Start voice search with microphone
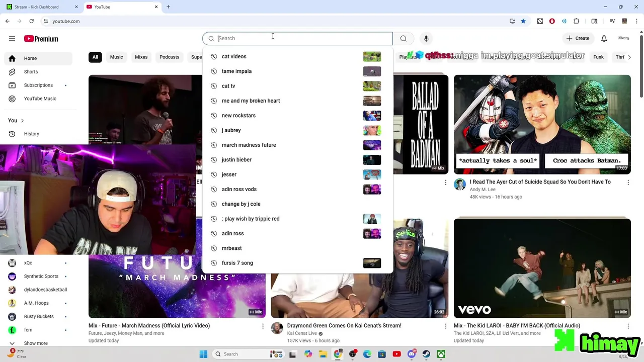This screenshot has height=362, width=644. 426,38
